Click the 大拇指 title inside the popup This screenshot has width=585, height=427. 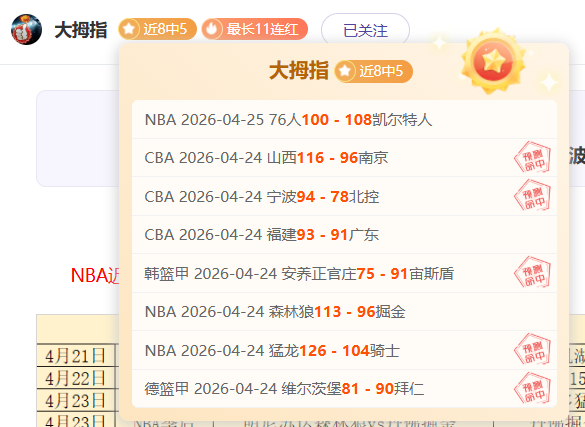(299, 71)
